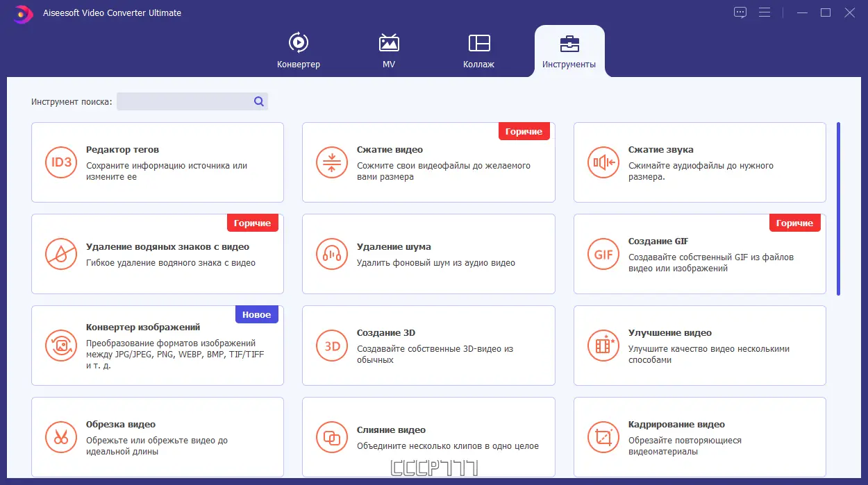Click the video compression icon

coord(332,162)
